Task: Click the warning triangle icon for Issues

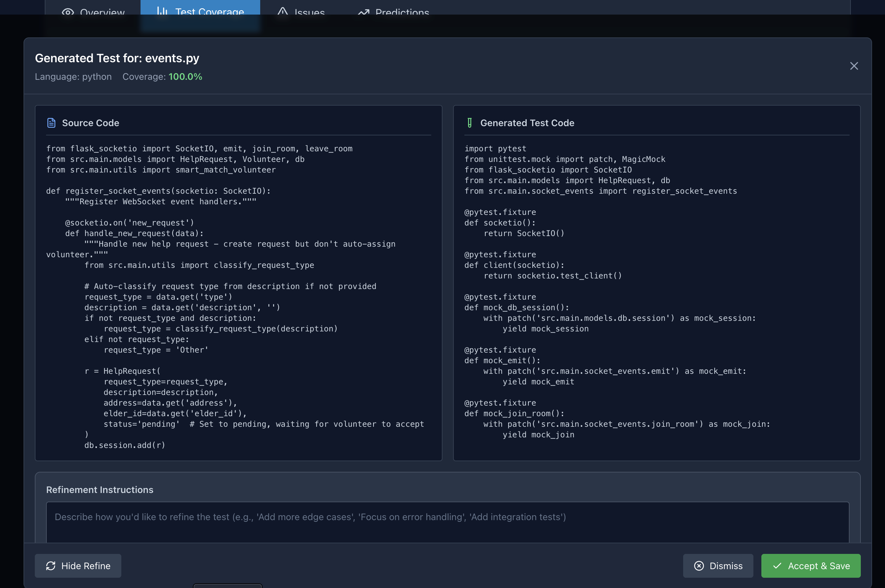Action: (282, 11)
